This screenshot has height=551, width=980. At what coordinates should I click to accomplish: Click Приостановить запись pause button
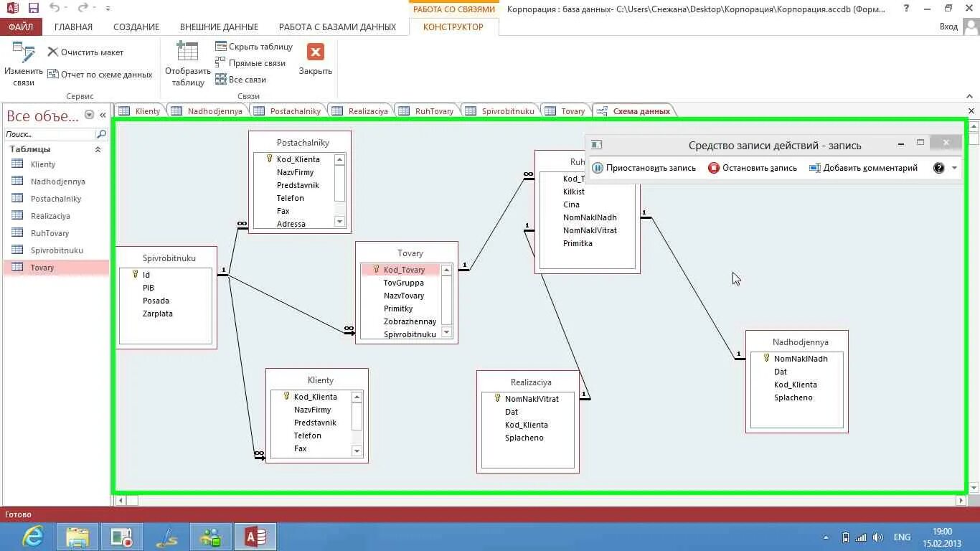pyautogui.click(x=644, y=168)
